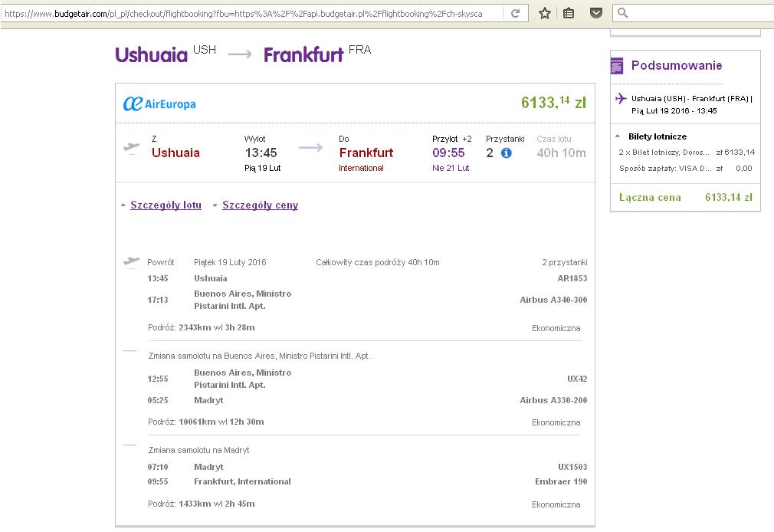Click the Ushuaia USH heading title

(166, 54)
